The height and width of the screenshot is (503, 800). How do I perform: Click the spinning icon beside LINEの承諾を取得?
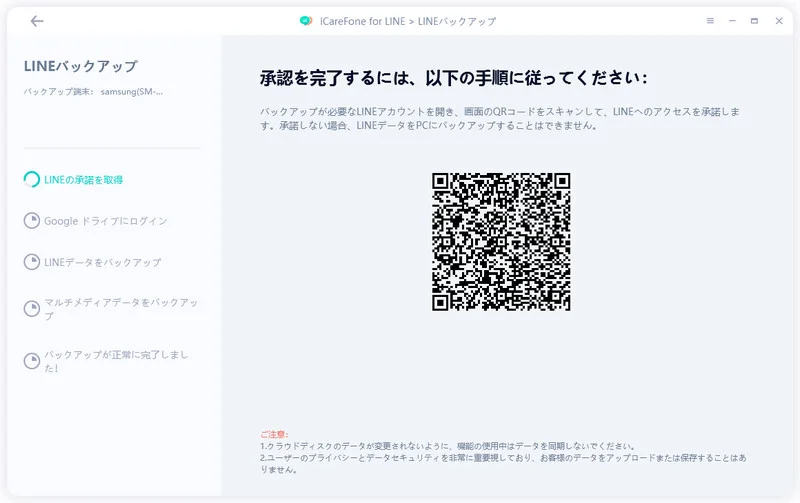(x=32, y=179)
